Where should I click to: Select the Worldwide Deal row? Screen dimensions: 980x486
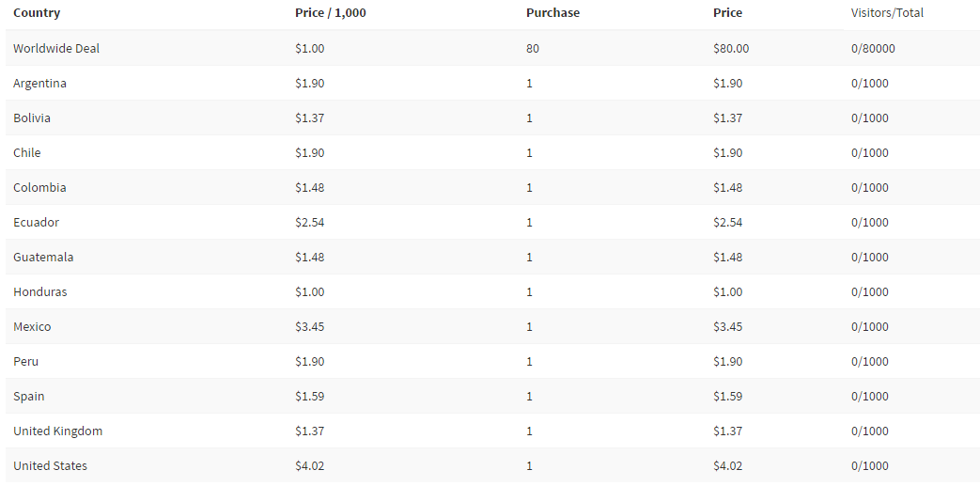[492, 48]
